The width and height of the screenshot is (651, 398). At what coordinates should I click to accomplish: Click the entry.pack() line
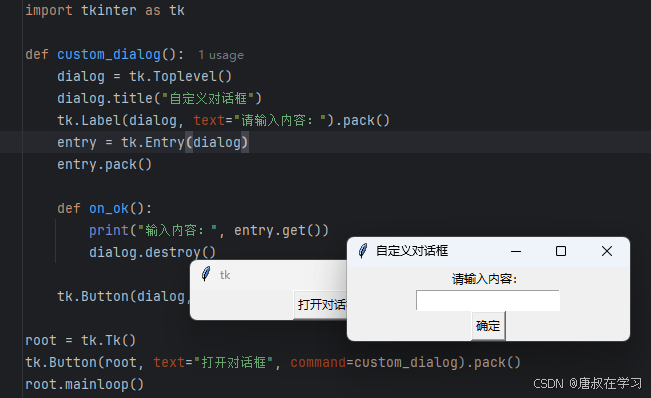point(105,164)
